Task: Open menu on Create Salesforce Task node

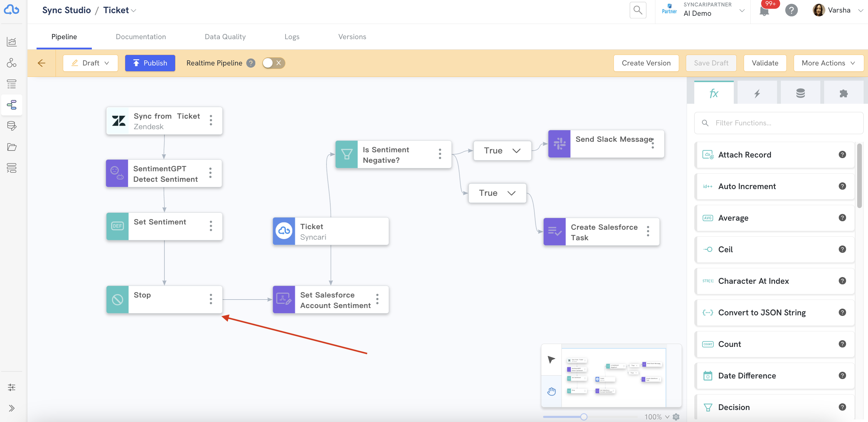Action: coord(648,231)
